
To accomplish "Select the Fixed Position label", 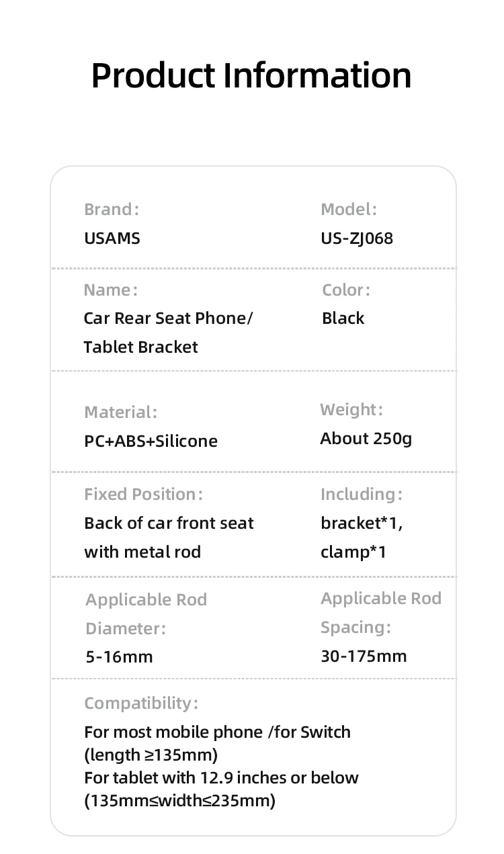I will (x=143, y=494).
